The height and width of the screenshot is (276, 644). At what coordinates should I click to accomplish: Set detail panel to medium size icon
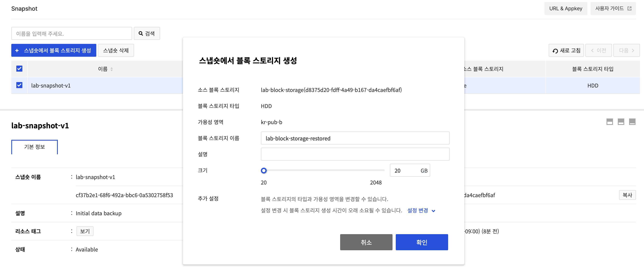click(x=621, y=122)
